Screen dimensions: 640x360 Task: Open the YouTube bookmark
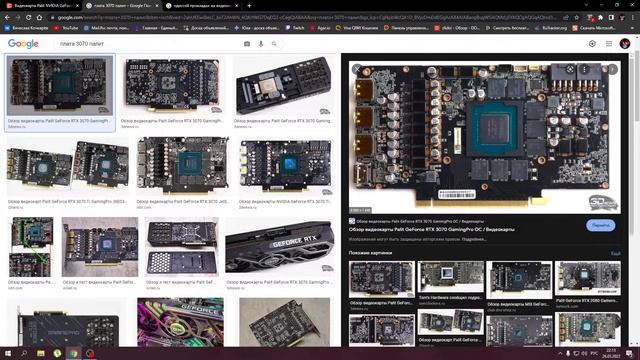pyautogui.click(x=66, y=28)
